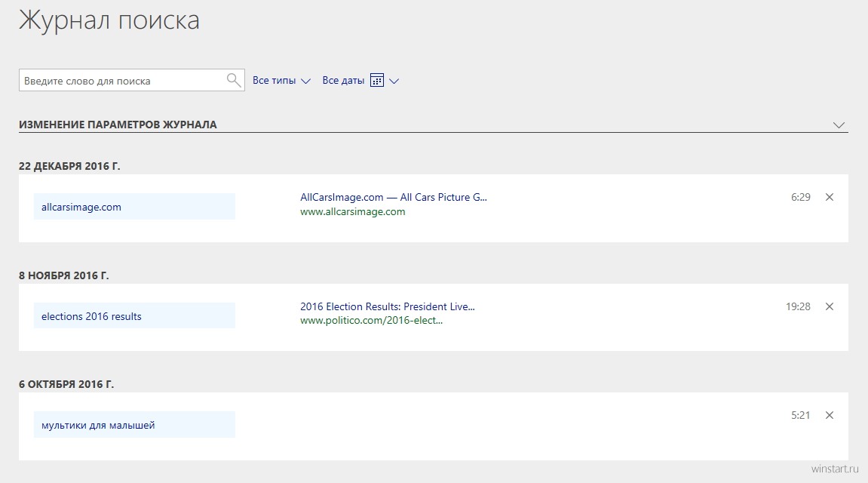
Task: Click the 8 НОЯБРЯ 2016 Г. date header
Action: click(63, 275)
